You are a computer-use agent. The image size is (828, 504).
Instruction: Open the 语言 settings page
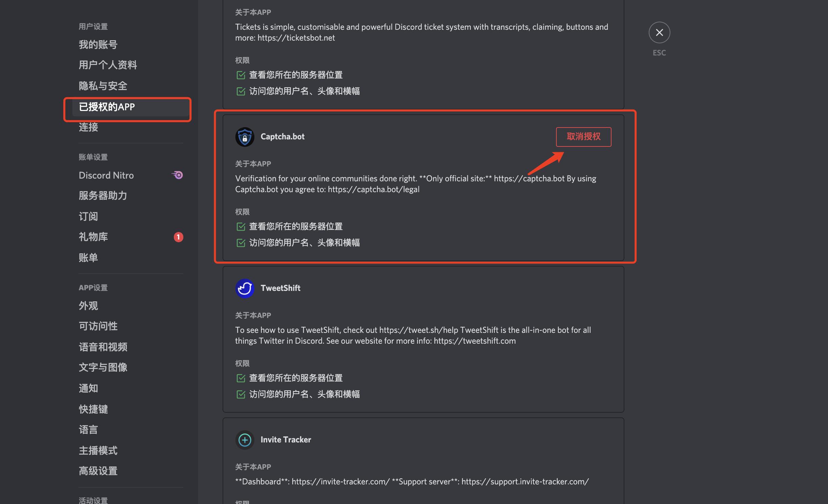tap(88, 430)
